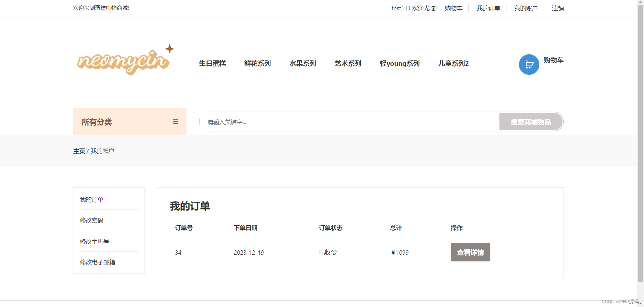This screenshot has height=307, width=644.
Task: Click test111,欢迎光临! greeting text
Action: (414, 8)
